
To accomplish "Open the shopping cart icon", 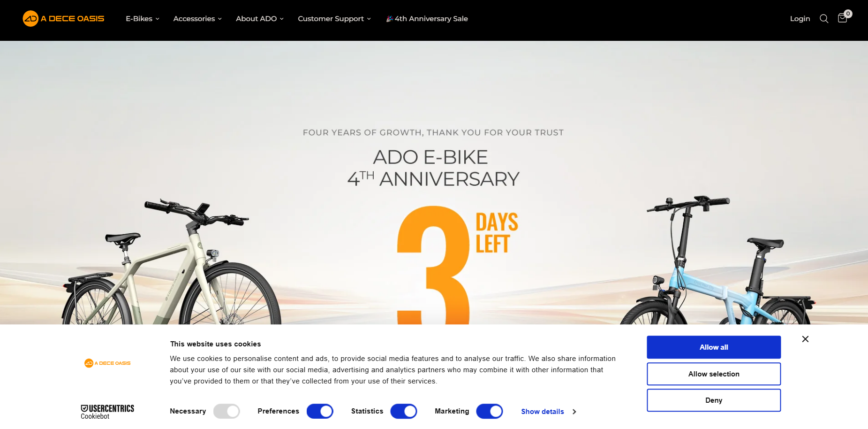I will coord(842,18).
